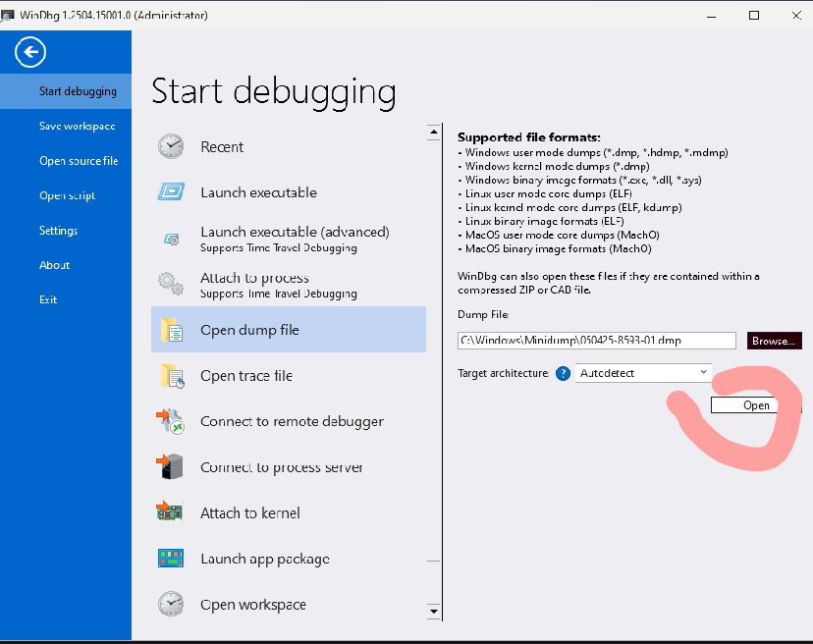Screen dimensions: 813x644
Task: Click the Connect to process server icon
Action: (170, 466)
